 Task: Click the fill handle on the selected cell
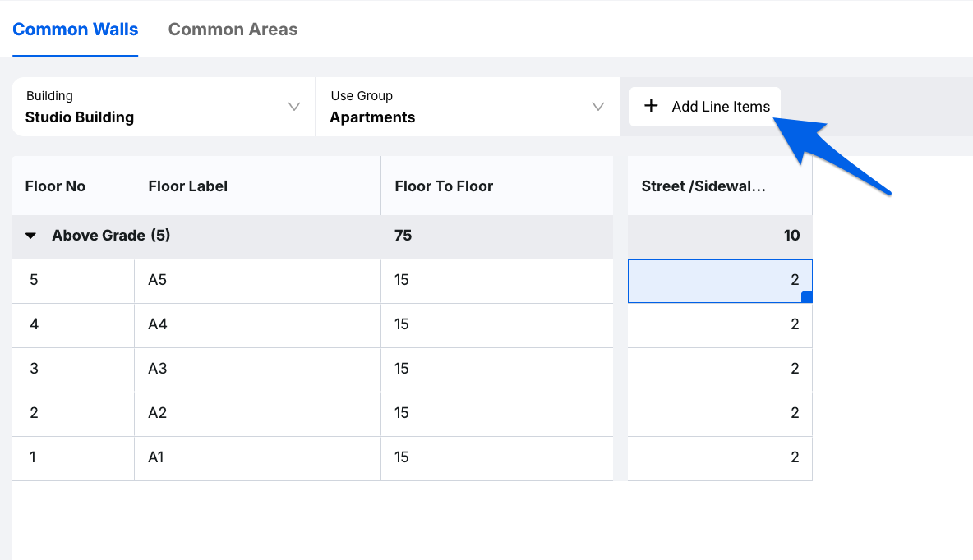tap(806, 297)
